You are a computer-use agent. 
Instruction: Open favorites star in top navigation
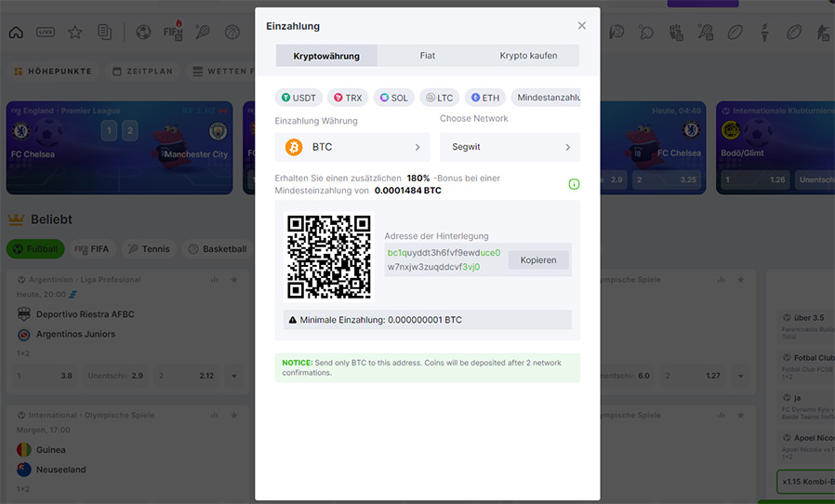tap(75, 33)
